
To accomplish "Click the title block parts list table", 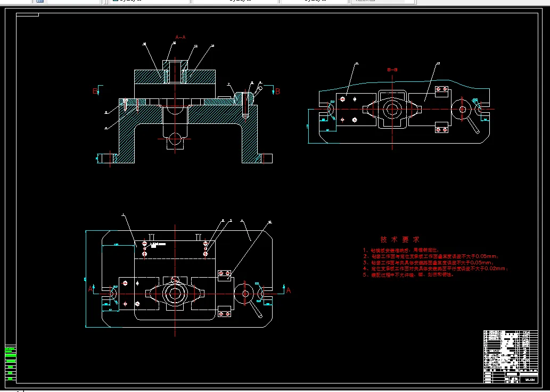I will point(511,356).
